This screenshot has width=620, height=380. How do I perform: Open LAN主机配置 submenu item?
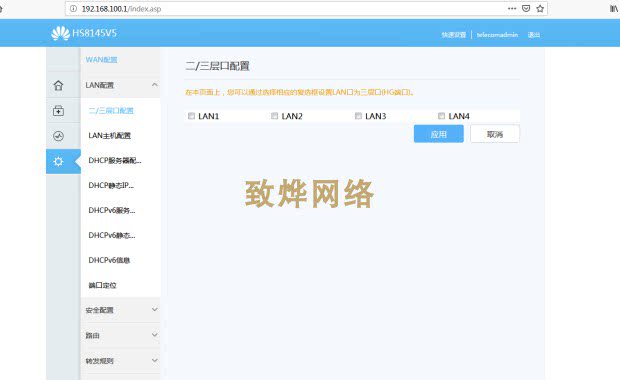point(110,136)
